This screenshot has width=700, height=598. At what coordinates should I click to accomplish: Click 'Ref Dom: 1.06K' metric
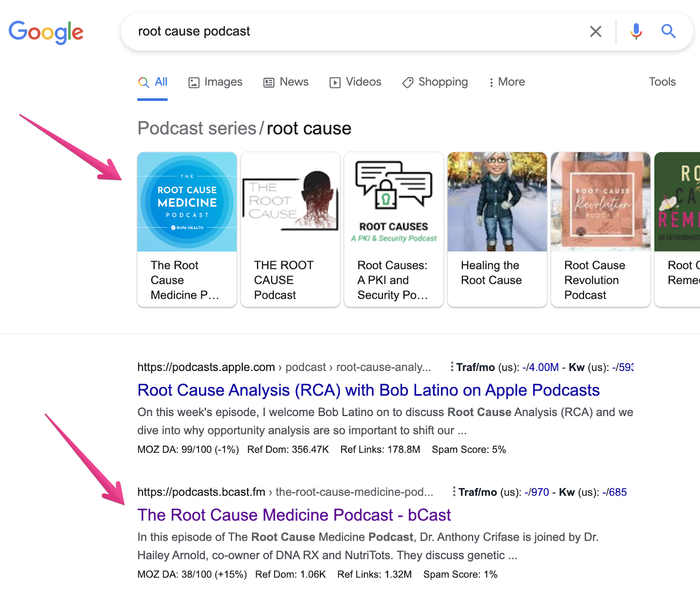pos(290,574)
